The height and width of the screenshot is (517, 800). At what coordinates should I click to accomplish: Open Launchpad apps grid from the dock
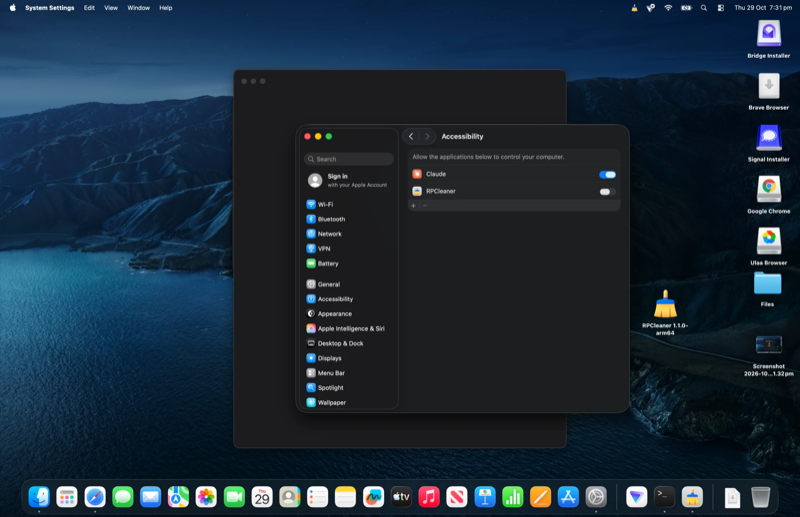coord(67,497)
